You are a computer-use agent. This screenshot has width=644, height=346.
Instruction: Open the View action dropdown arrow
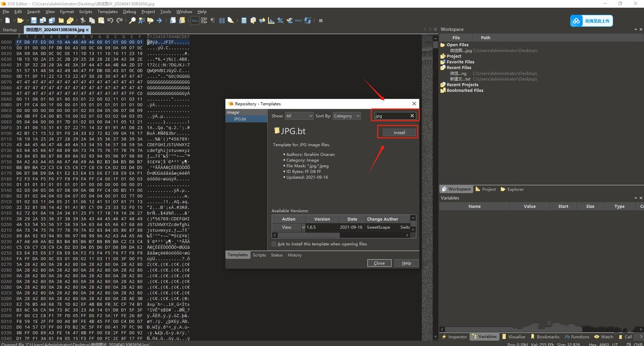click(x=304, y=227)
